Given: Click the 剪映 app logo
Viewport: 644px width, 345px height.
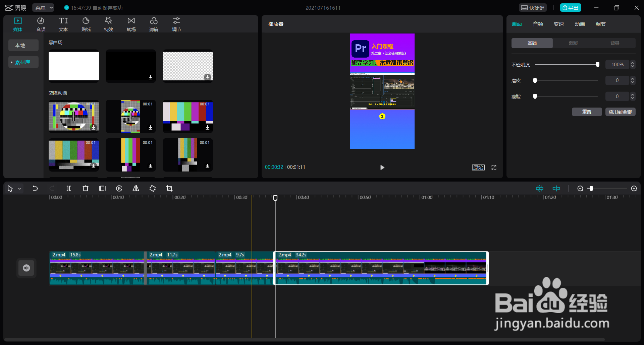Looking at the screenshot, I should point(15,8).
